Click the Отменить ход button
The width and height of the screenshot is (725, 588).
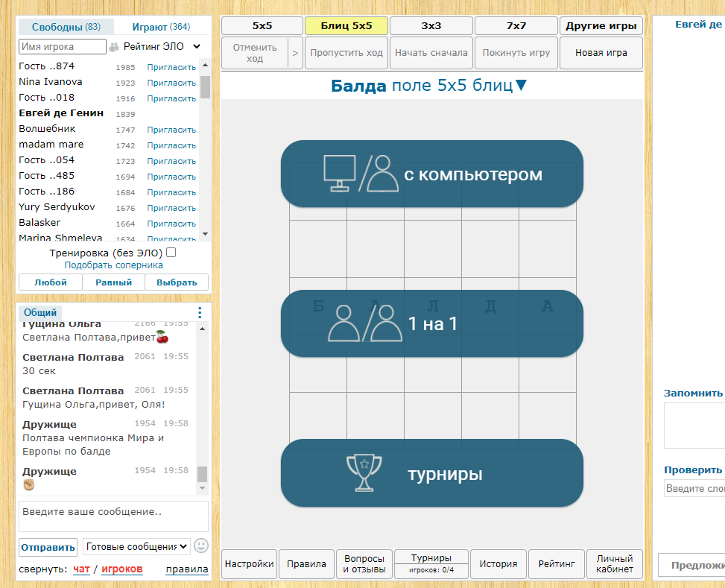coord(255,53)
